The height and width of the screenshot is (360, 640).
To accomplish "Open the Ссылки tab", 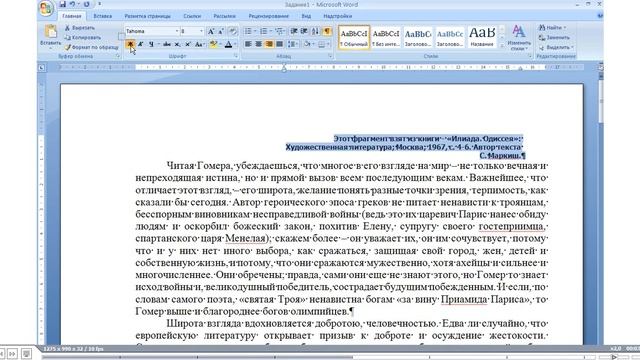I will [x=192, y=16].
